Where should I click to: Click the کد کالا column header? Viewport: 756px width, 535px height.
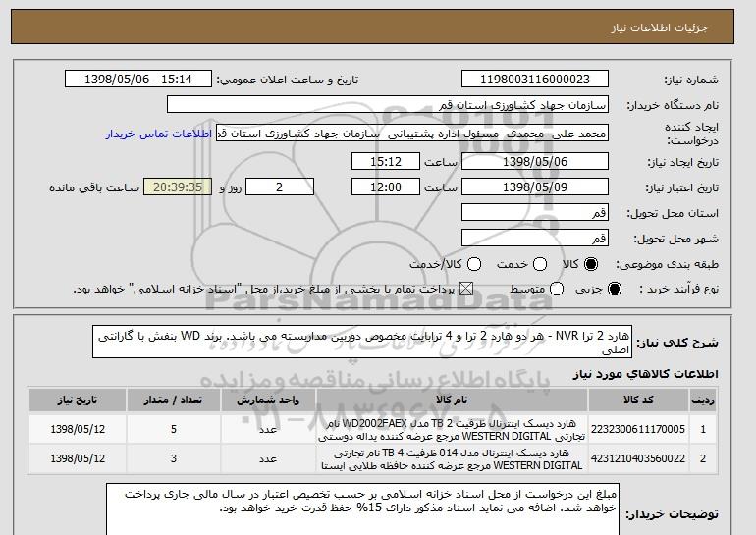(638, 401)
